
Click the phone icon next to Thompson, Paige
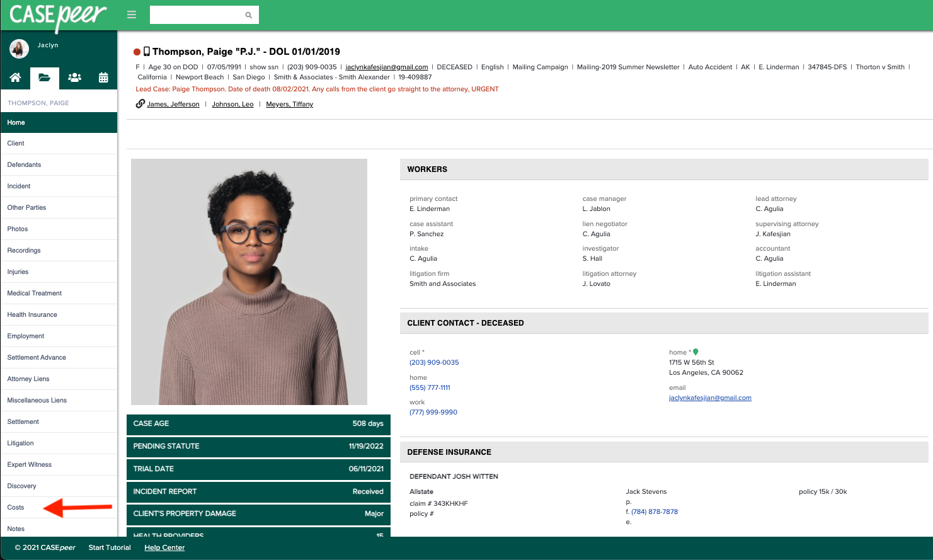147,51
